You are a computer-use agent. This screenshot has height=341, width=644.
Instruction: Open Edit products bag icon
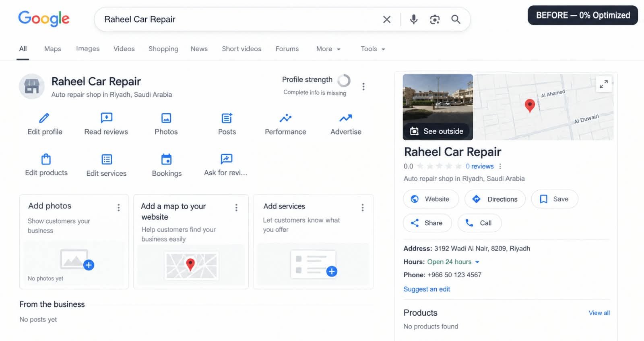(46, 159)
